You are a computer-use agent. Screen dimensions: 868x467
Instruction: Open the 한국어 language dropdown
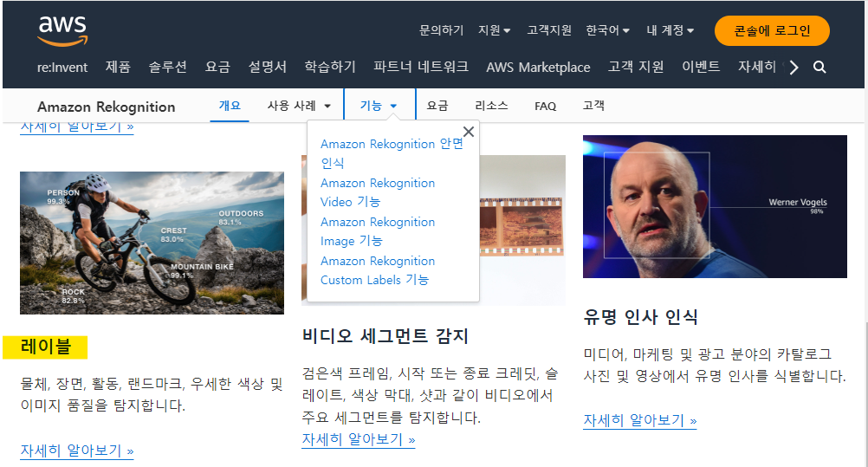[x=607, y=30]
